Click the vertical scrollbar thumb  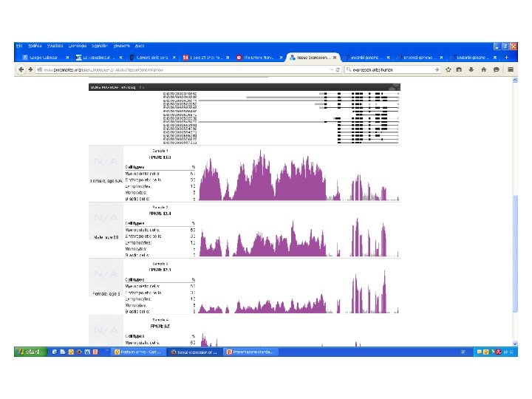(x=515, y=253)
